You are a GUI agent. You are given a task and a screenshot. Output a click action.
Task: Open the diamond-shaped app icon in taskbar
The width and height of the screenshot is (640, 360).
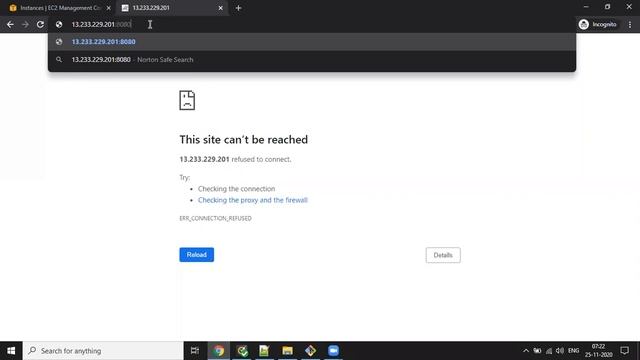tap(310, 351)
